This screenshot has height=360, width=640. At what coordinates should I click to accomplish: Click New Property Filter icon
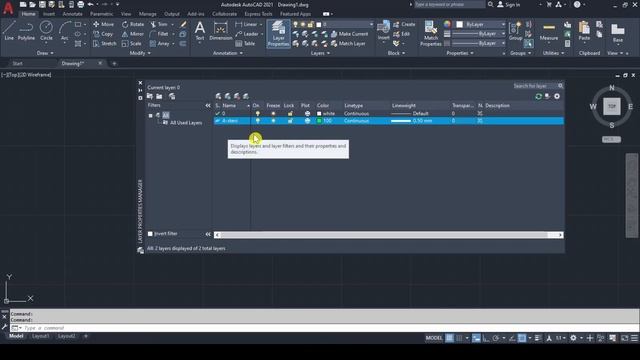pos(150,96)
